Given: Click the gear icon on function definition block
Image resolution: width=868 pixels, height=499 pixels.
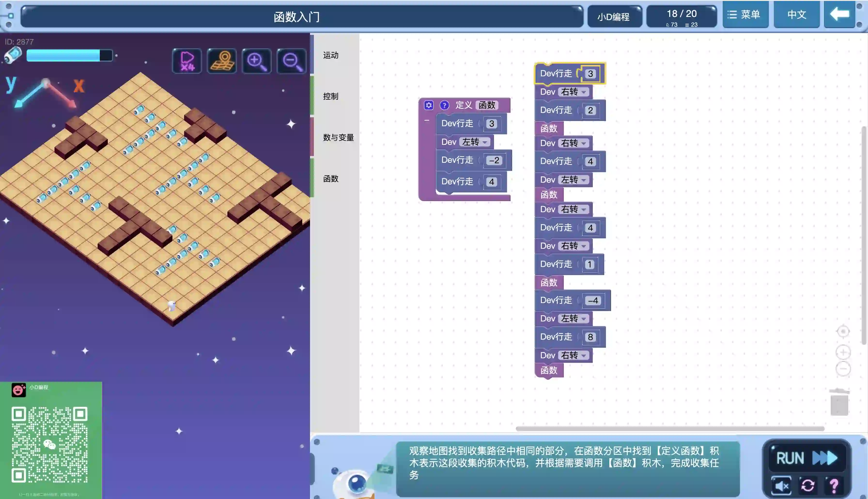Looking at the screenshot, I should pos(428,105).
